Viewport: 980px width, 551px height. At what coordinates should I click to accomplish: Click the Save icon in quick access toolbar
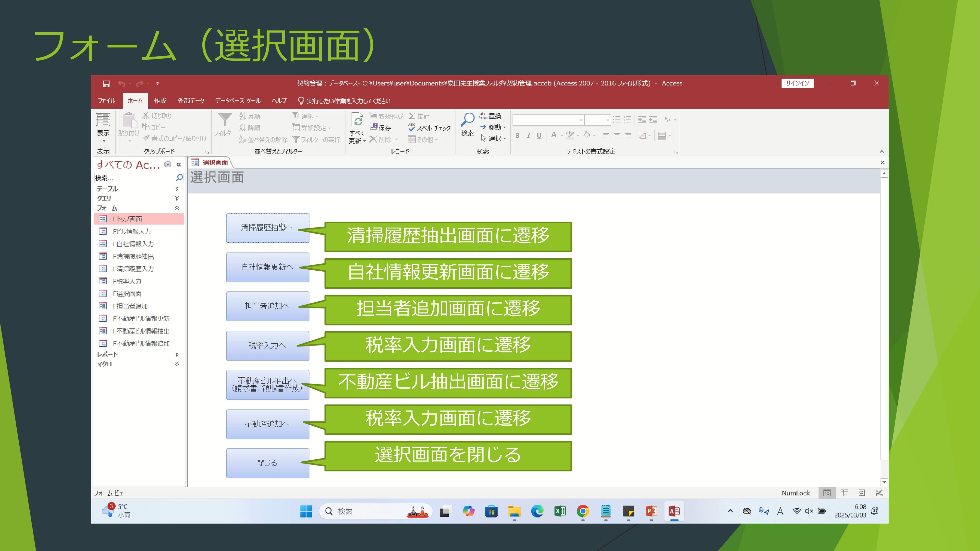pos(106,84)
